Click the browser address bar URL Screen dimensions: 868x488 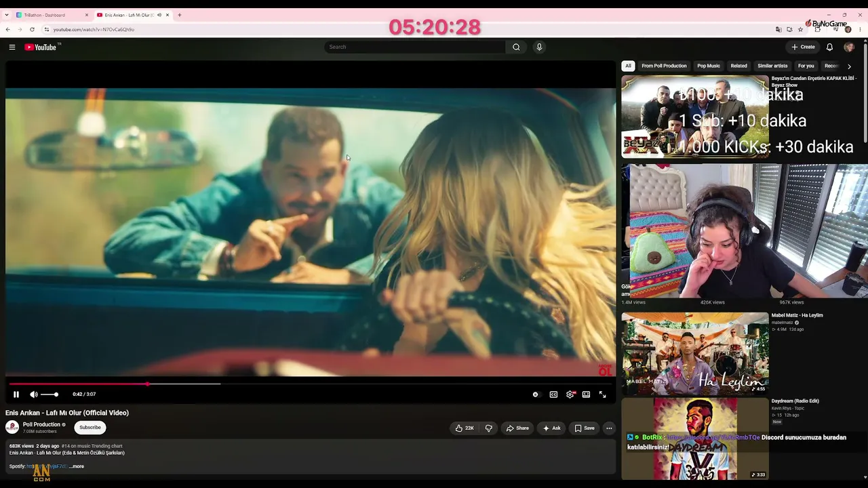point(94,29)
